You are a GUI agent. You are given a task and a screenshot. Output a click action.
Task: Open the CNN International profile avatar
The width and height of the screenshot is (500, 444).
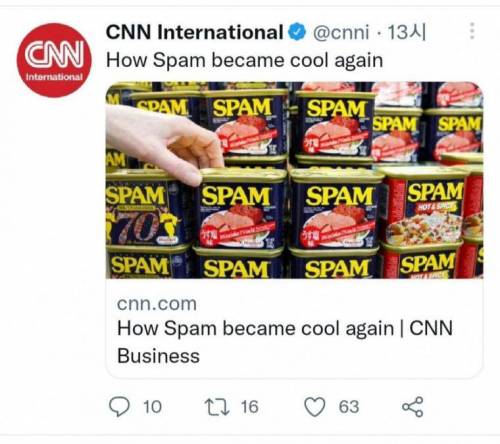54,60
